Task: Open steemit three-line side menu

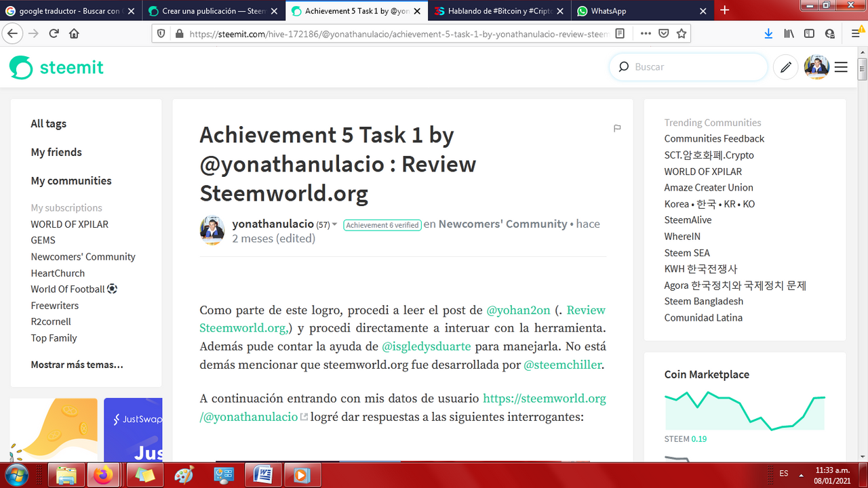Action: [841, 67]
